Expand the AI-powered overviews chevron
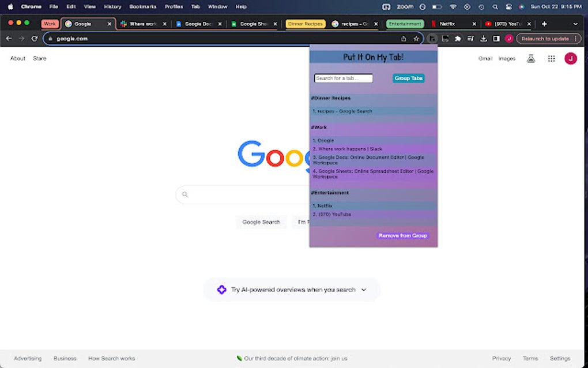The image size is (588, 368). (x=364, y=290)
